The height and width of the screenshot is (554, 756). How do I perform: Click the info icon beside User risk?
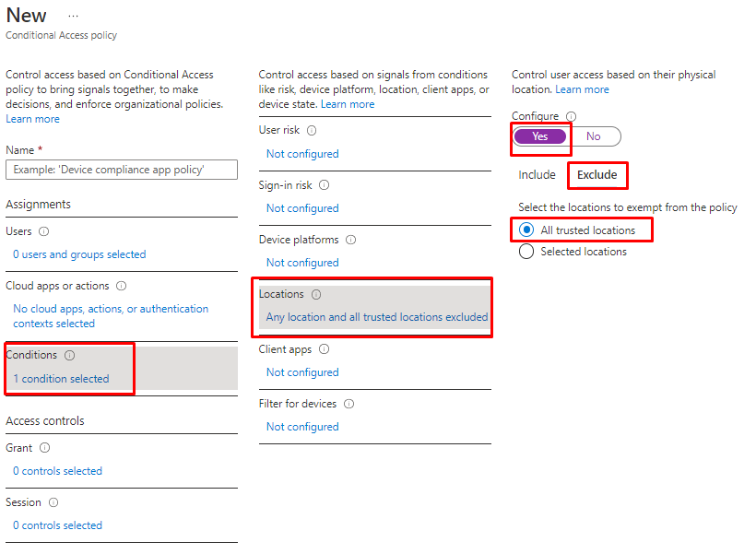pyautogui.click(x=312, y=131)
